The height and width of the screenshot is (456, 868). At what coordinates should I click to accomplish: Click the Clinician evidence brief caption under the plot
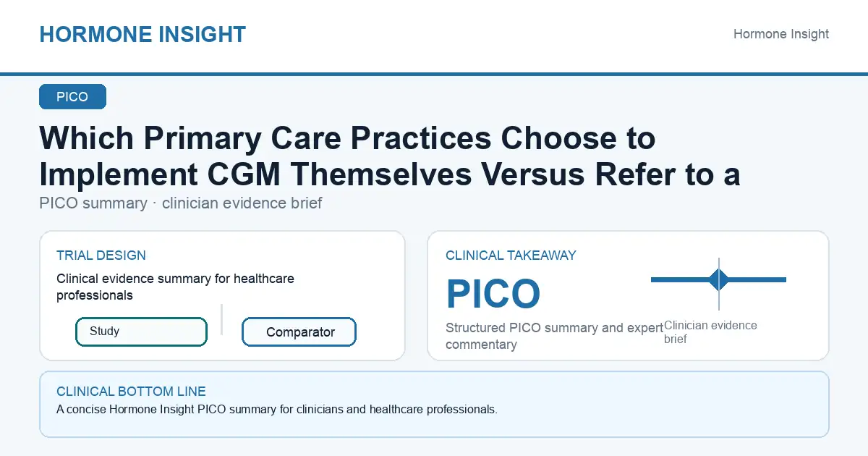point(710,332)
